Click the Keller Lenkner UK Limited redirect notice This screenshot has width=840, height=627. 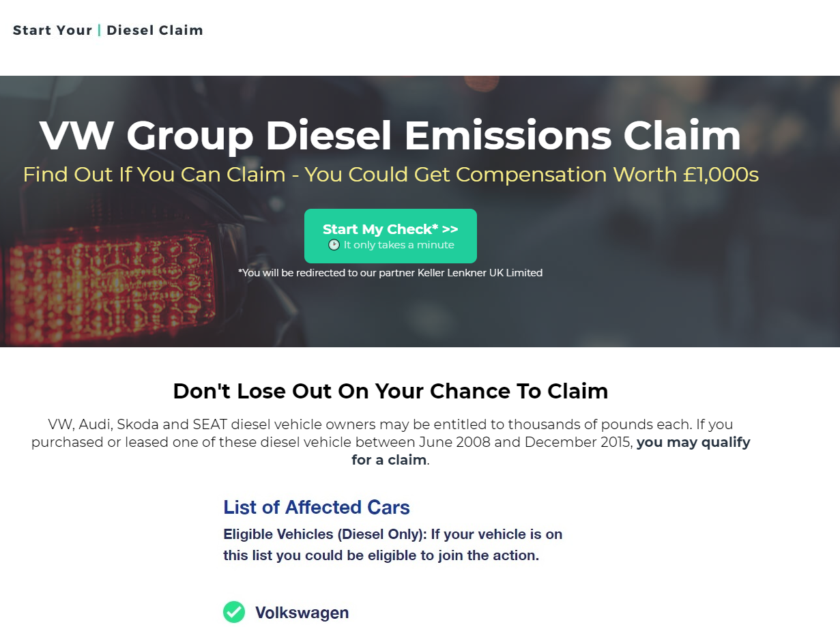pos(390,273)
